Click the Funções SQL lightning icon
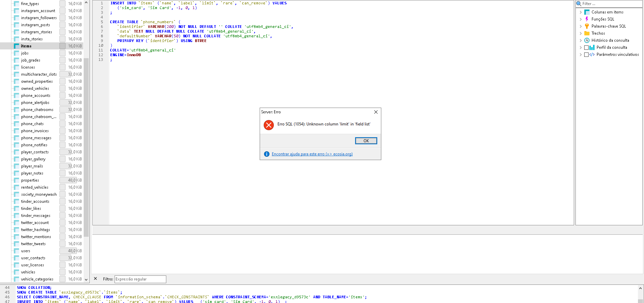 587,19
